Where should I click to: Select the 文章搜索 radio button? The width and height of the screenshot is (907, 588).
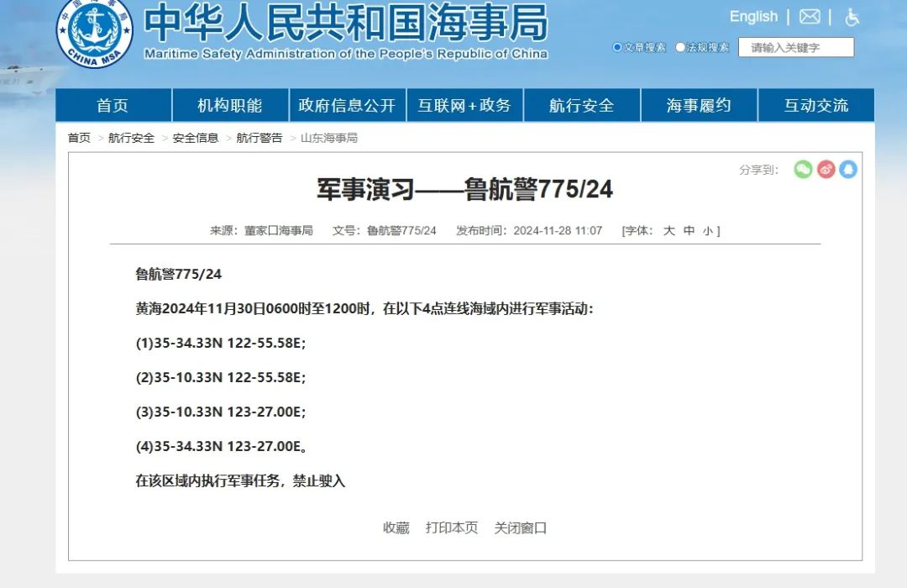pyautogui.click(x=617, y=47)
